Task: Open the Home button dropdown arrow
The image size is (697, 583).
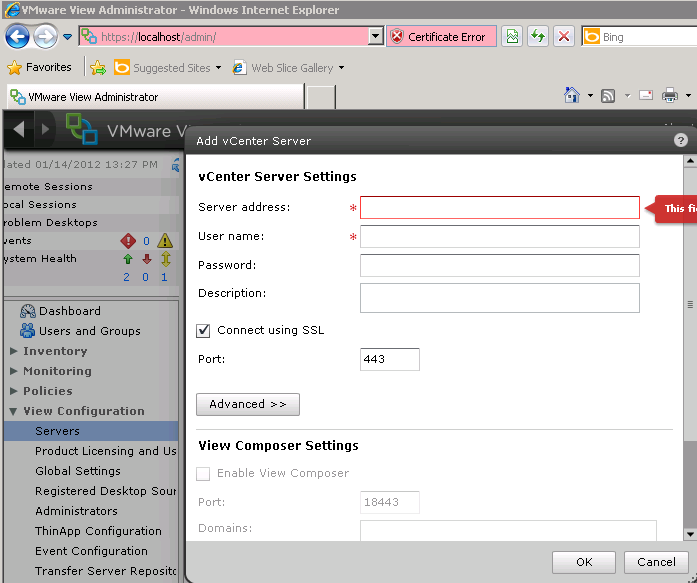Action: 590,95
